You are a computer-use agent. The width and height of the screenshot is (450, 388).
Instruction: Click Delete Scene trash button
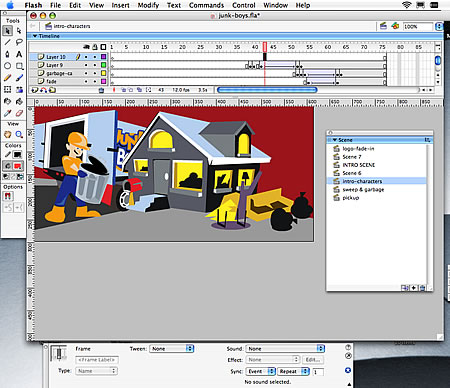[x=422, y=288]
